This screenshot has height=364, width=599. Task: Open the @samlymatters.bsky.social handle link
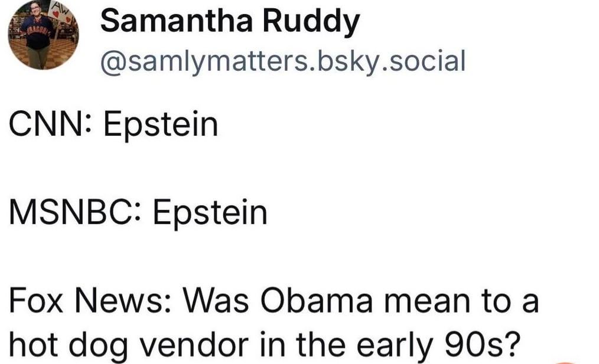tap(283, 61)
